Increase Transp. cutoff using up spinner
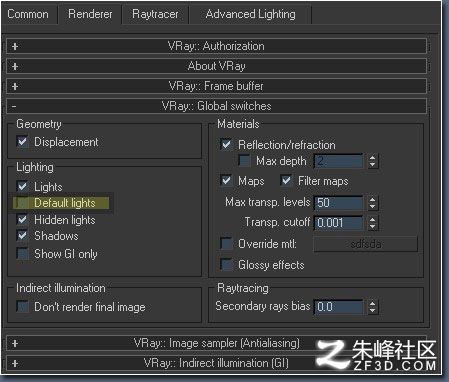This screenshot has height=382, width=449. 372,219
